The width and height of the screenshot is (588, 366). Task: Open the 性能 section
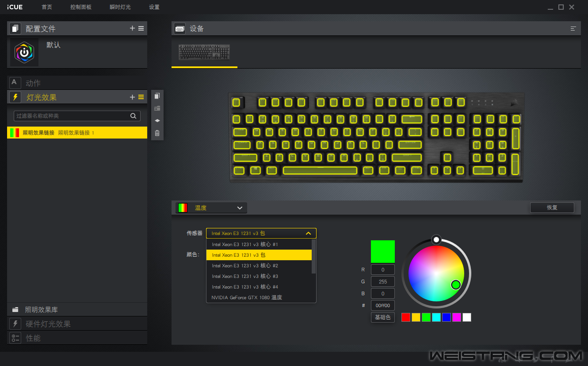click(77, 338)
